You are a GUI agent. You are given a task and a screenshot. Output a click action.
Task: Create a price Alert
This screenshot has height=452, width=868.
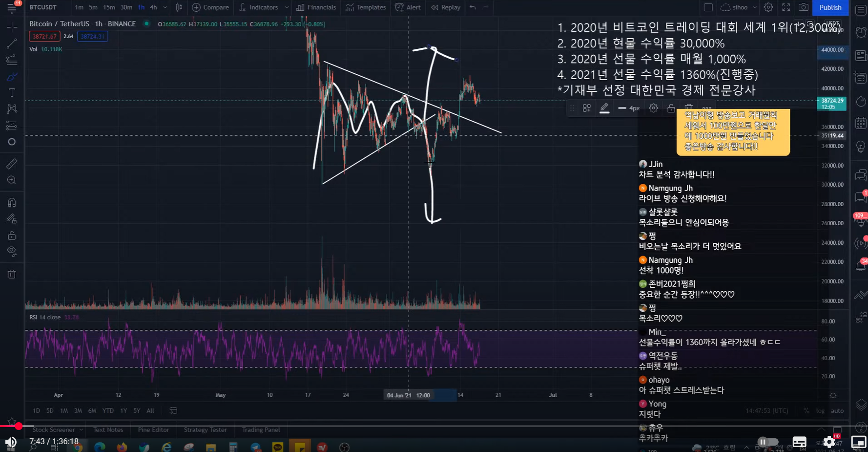point(408,7)
